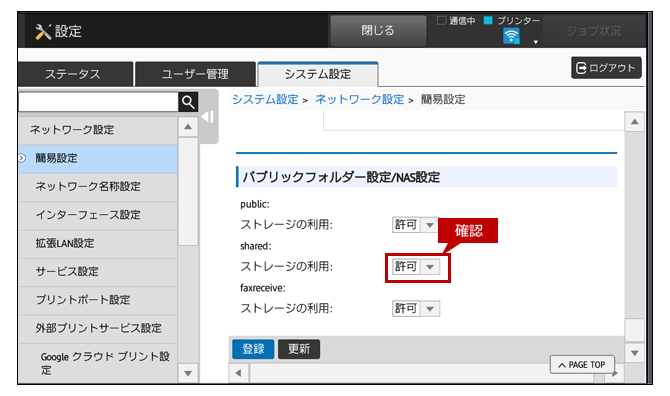Click the wrench settings icon
Screen dimensions: 670x396
[43, 32]
